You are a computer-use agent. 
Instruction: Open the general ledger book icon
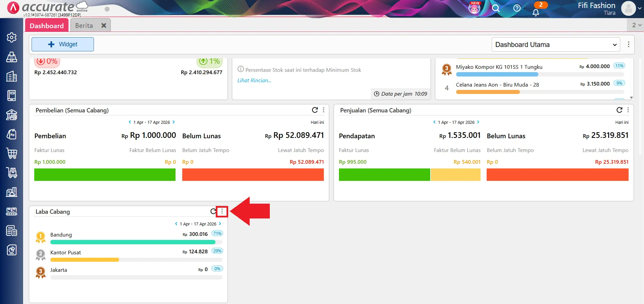pos(12,95)
